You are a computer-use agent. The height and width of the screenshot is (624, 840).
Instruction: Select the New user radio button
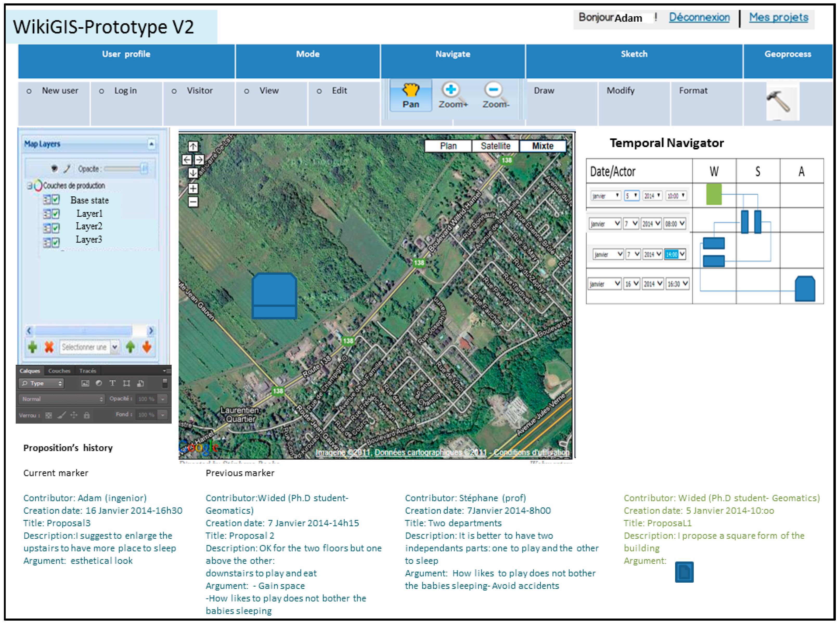tap(29, 91)
